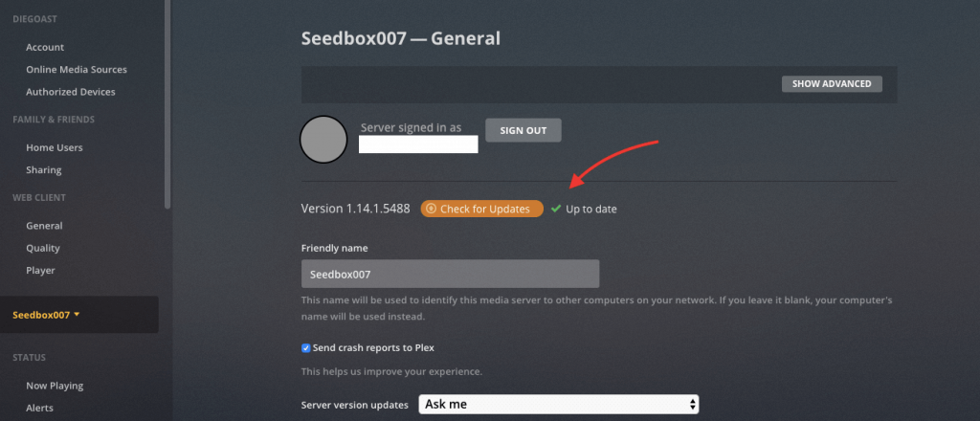The width and height of the screenshot is (980, 421).
Task: Click the Sign Out button
Action: click(523, 130)
